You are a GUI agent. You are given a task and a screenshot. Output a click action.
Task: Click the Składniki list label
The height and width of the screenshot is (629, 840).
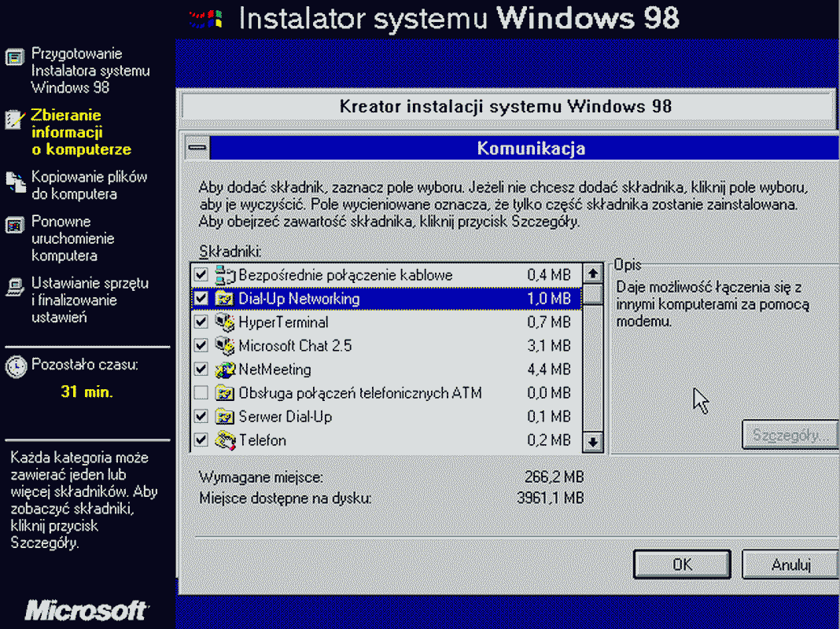(230, 252)
